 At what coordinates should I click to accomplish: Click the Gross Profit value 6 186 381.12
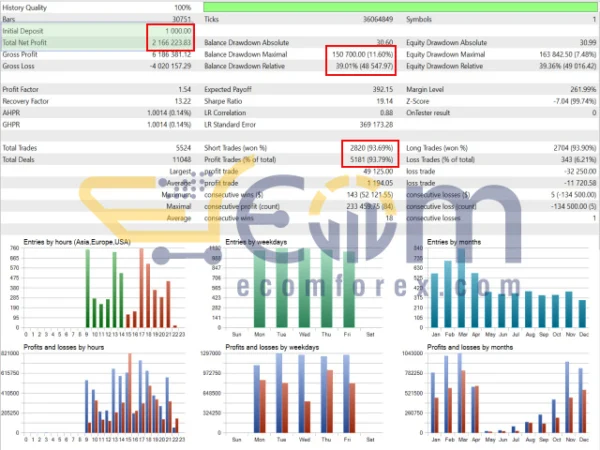[x=171, y=54]
